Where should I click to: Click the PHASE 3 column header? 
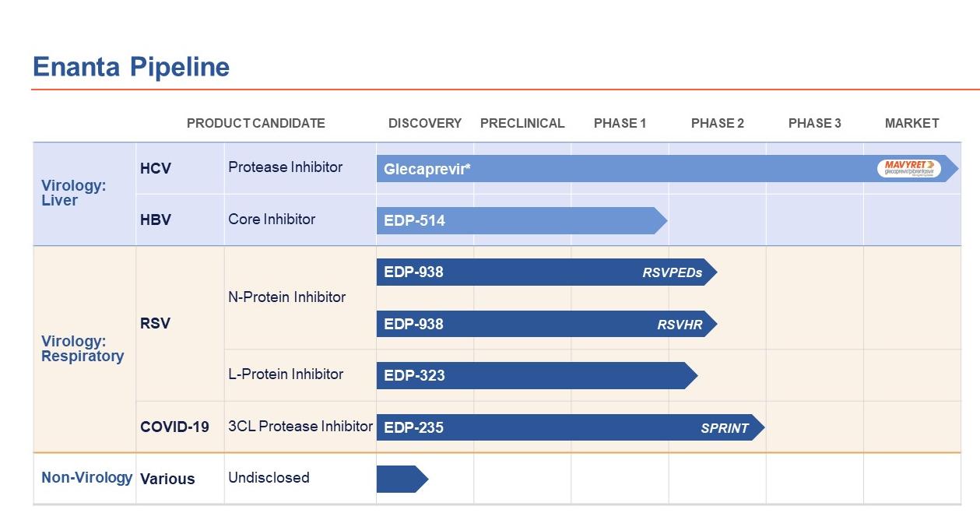click(814, 123)
